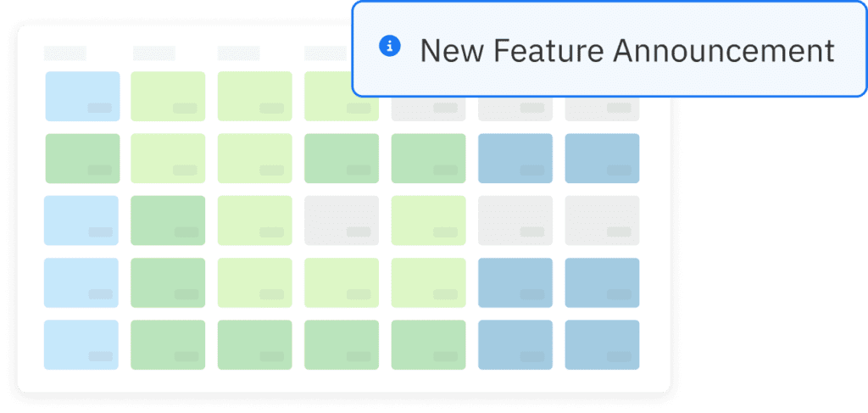868x413 pixels.
Task: Select the last gray cell in the third row
Action: [602, 220]
